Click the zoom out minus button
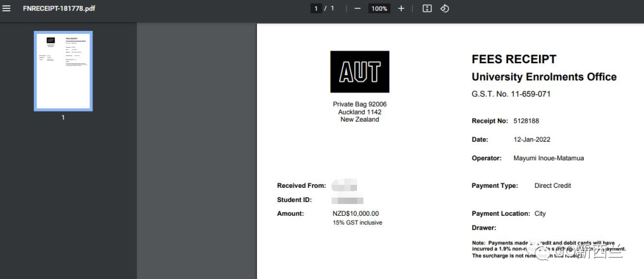The width and height of the screenshot is (644, 279). click(357, 8)
